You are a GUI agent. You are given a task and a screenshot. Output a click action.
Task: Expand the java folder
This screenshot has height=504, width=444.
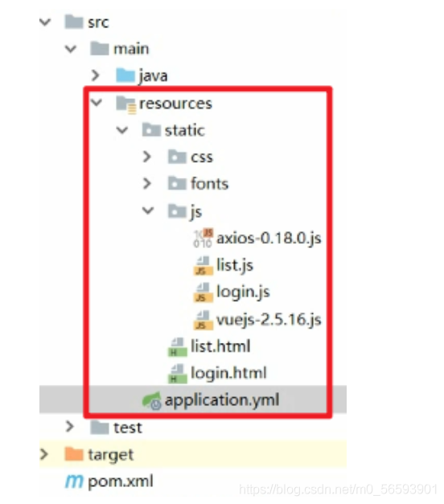[x=96, y=76]
